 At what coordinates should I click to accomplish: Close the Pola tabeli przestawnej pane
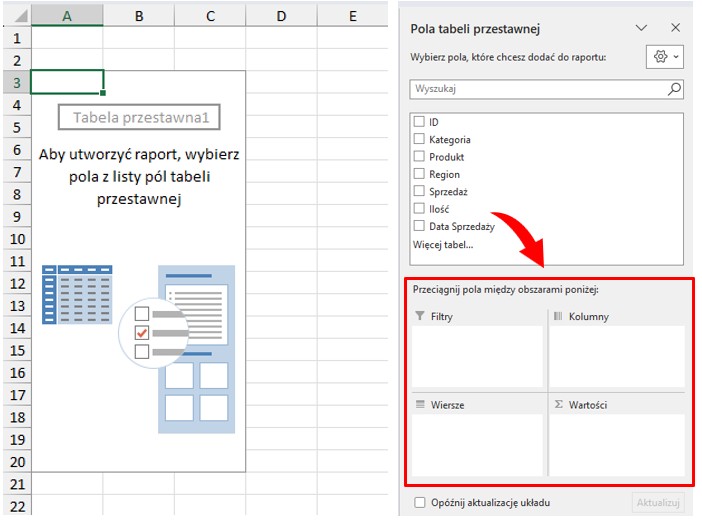[x=676, y=28]
